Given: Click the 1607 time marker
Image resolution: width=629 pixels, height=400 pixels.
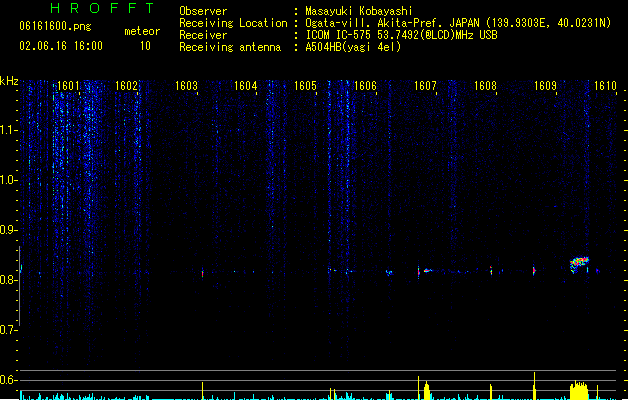Looking at the screenshot, I should (x=425, y=86).
